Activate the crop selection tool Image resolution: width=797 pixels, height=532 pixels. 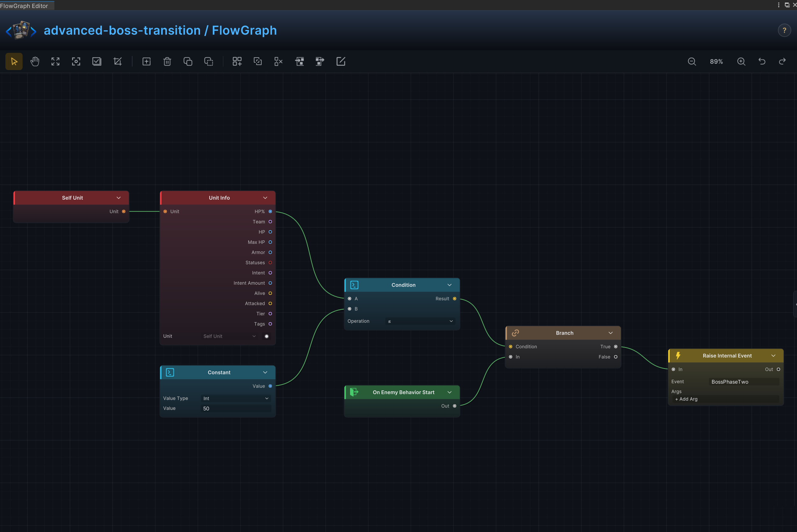point(118,61)
